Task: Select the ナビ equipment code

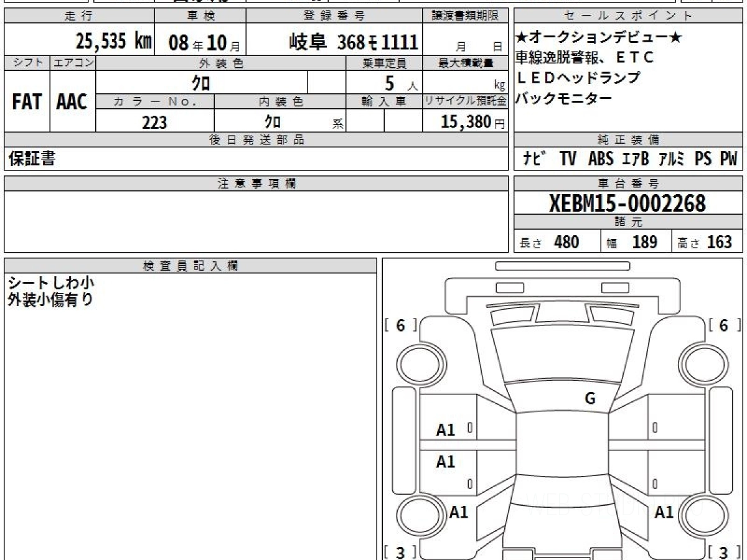Action: click(x=535, y=159)
